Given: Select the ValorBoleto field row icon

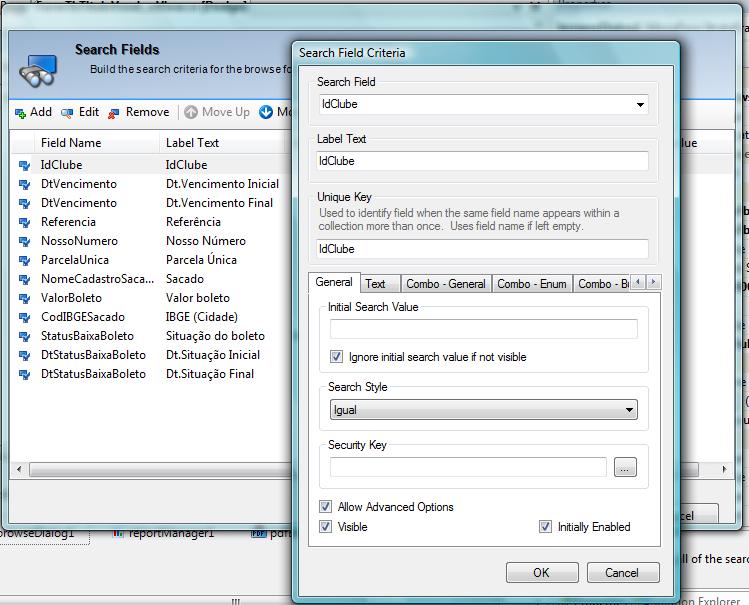Looking at the screenshot, I should pyautogui.click(x=25, y=298).
